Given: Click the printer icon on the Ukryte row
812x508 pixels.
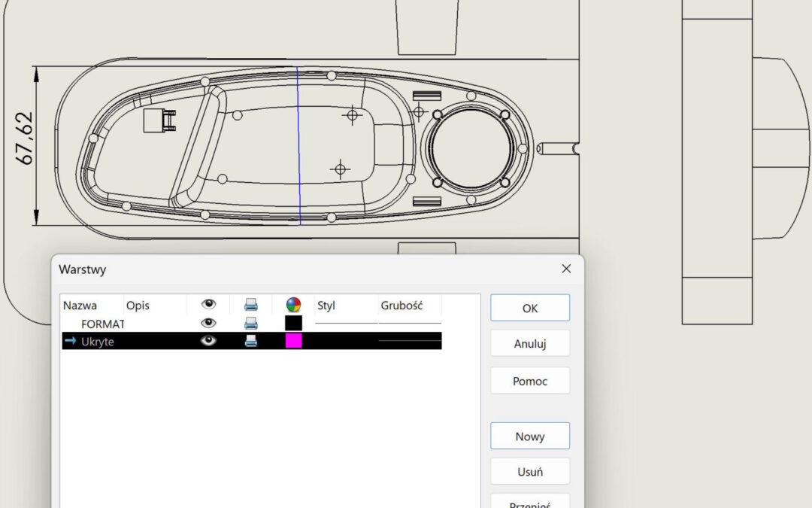Looking at the screenshot, I should coord(251,341).
